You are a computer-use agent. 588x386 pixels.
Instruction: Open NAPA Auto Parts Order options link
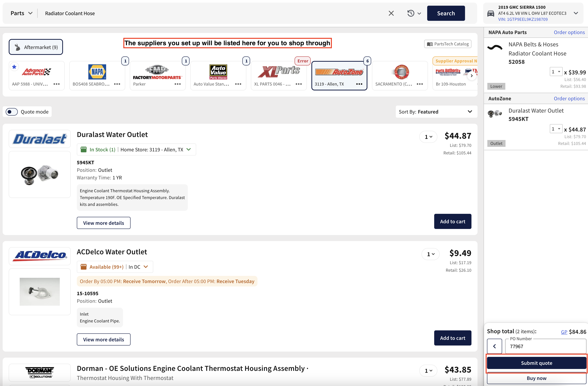(569, 32)
